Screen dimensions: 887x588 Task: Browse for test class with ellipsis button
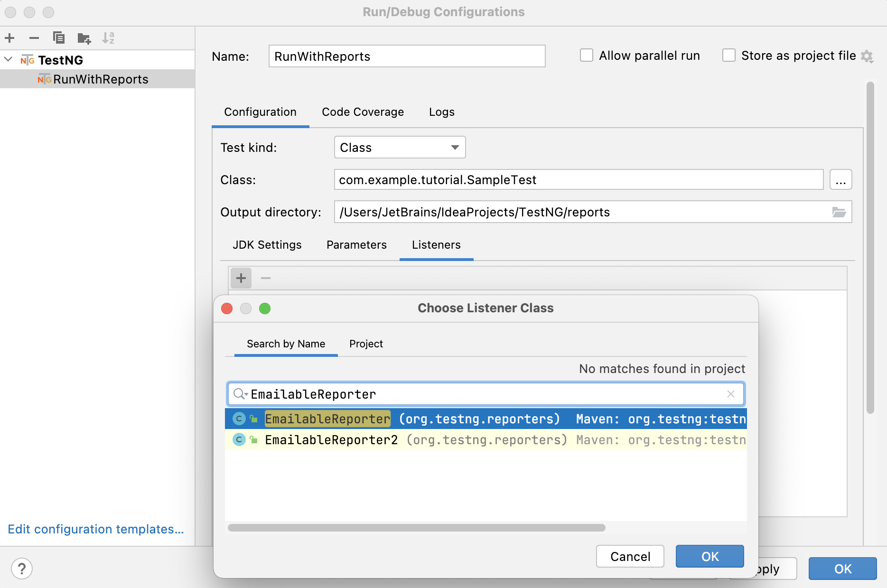coord(840,180)
